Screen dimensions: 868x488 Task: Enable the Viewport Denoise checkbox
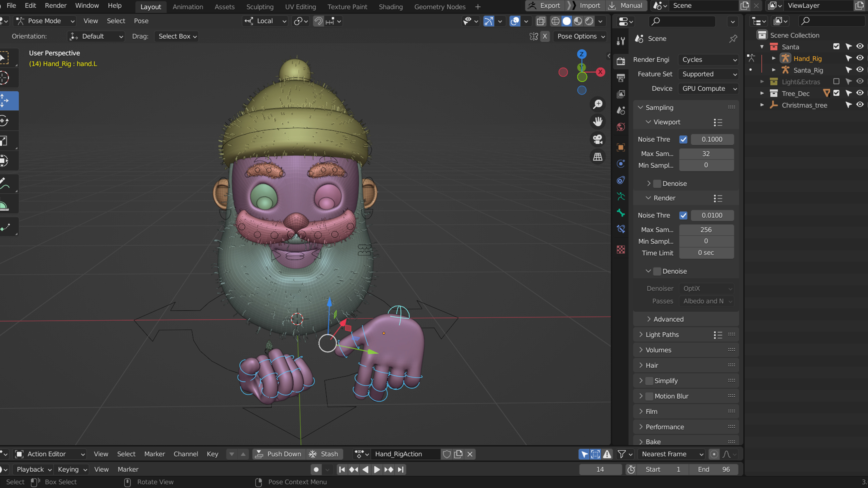coord(657,184)
